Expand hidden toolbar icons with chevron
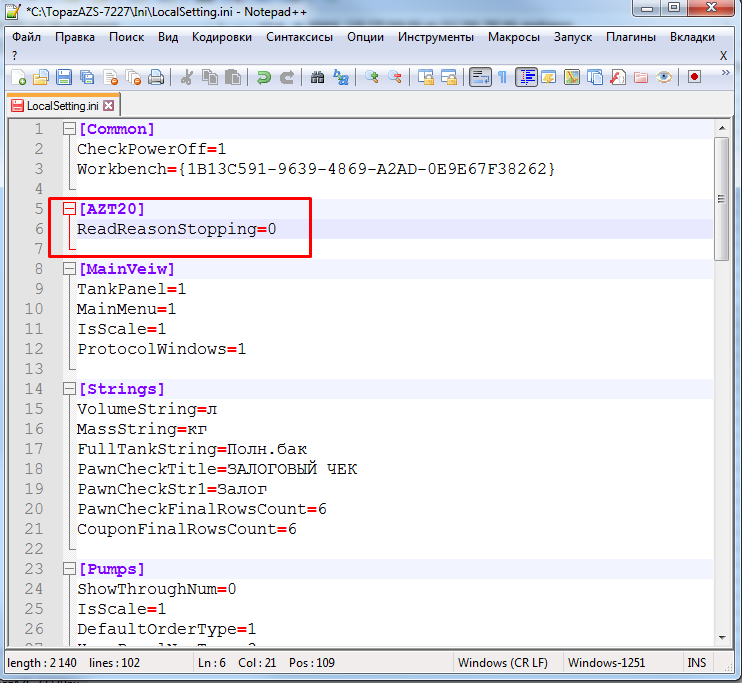Viewport: 742px width, 683px height. 725,72
